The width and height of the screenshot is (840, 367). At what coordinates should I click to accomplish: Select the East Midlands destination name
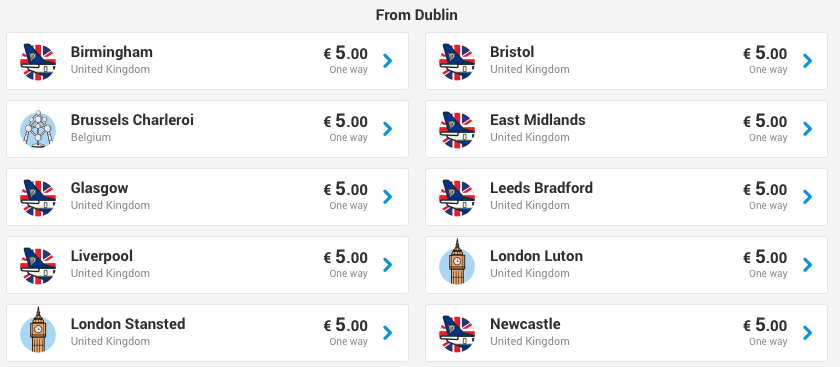[x=538, y=120]
